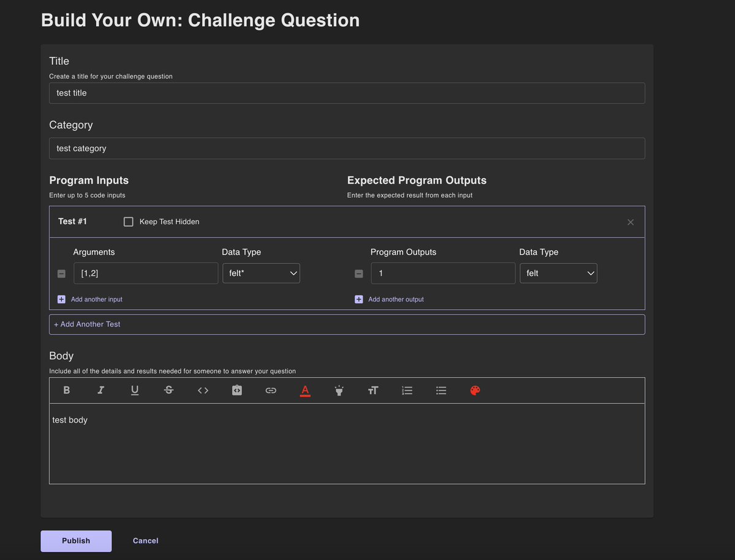Remove Test #1 with X icon

[630, 222]
